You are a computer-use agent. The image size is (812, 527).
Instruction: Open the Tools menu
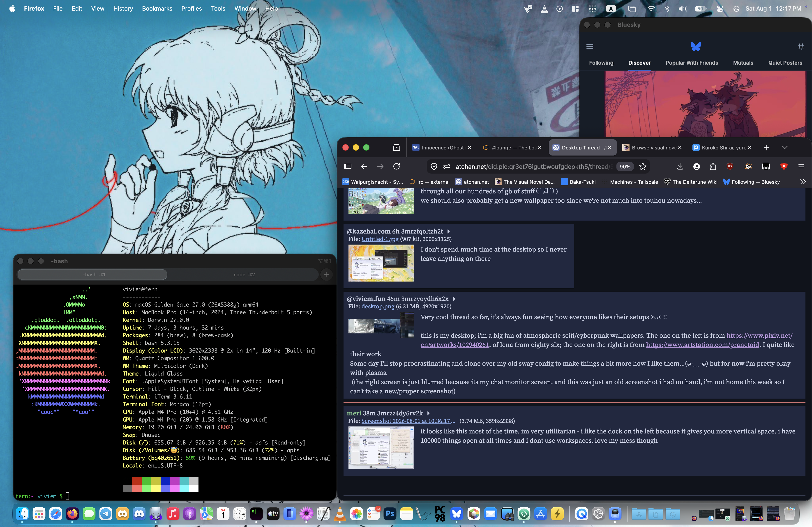tap(218, 9)
